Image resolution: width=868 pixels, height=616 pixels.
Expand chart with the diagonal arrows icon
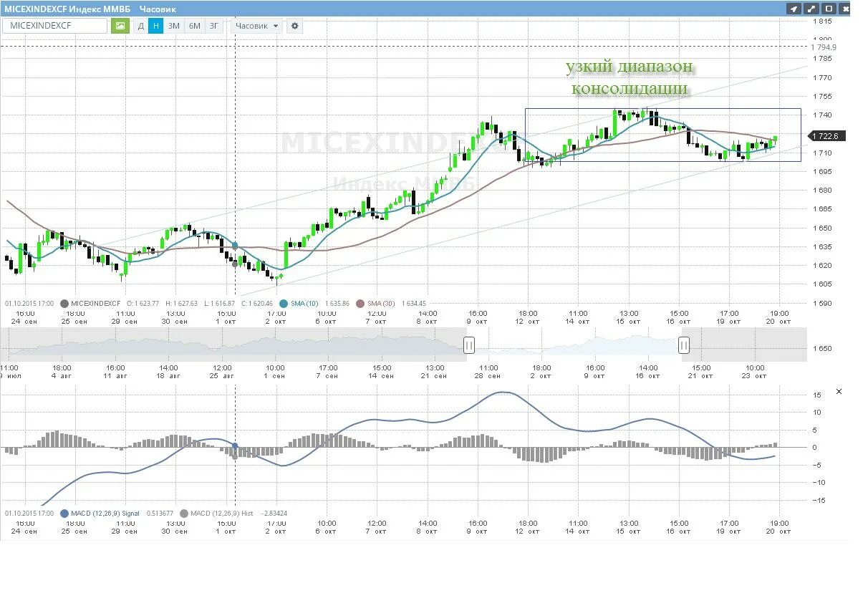pyautogui.click(x=811, y=9)
